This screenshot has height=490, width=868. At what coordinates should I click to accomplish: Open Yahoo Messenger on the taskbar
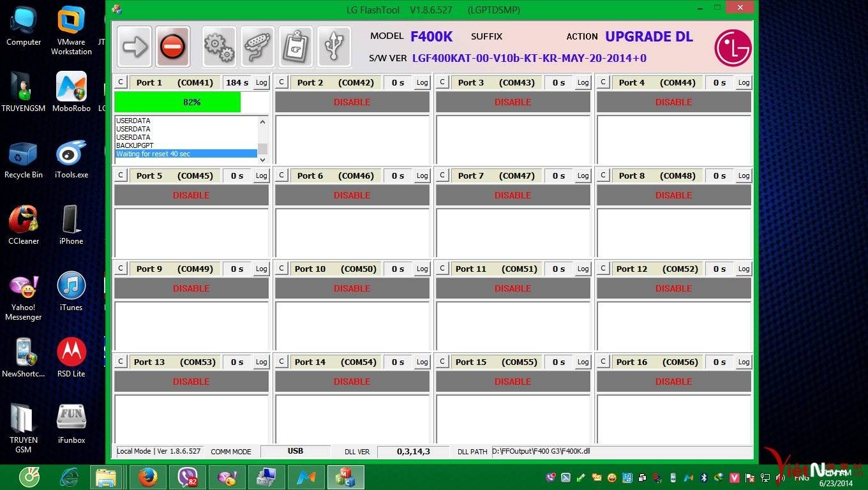tap(227, 477)
